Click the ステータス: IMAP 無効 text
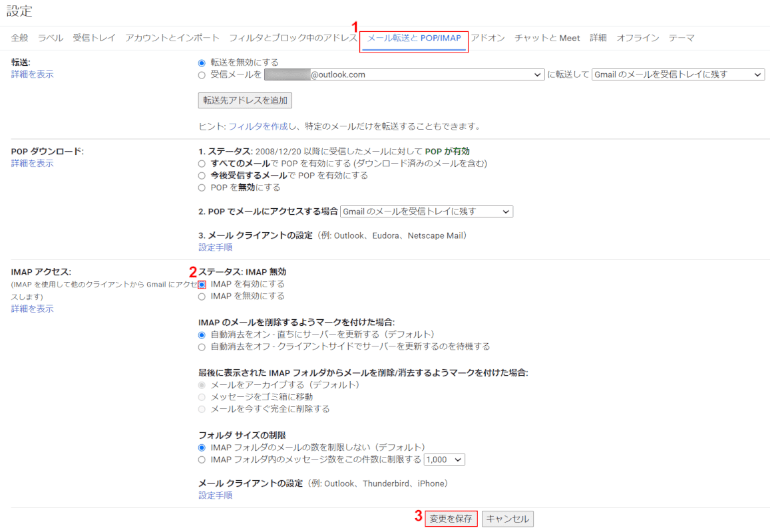 pyautogui.click(x=242, y=272)
